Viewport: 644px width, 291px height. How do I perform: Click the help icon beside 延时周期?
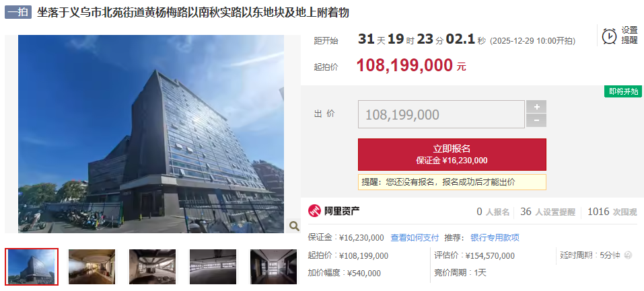coord(628,255)
